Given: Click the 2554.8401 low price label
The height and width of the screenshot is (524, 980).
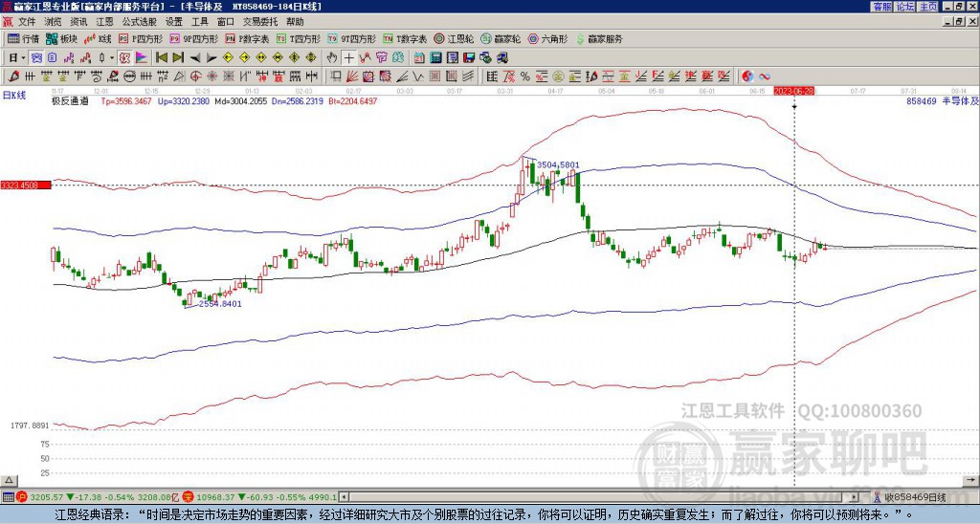Looking at the screenshot, I should click(x=220, y=303).
